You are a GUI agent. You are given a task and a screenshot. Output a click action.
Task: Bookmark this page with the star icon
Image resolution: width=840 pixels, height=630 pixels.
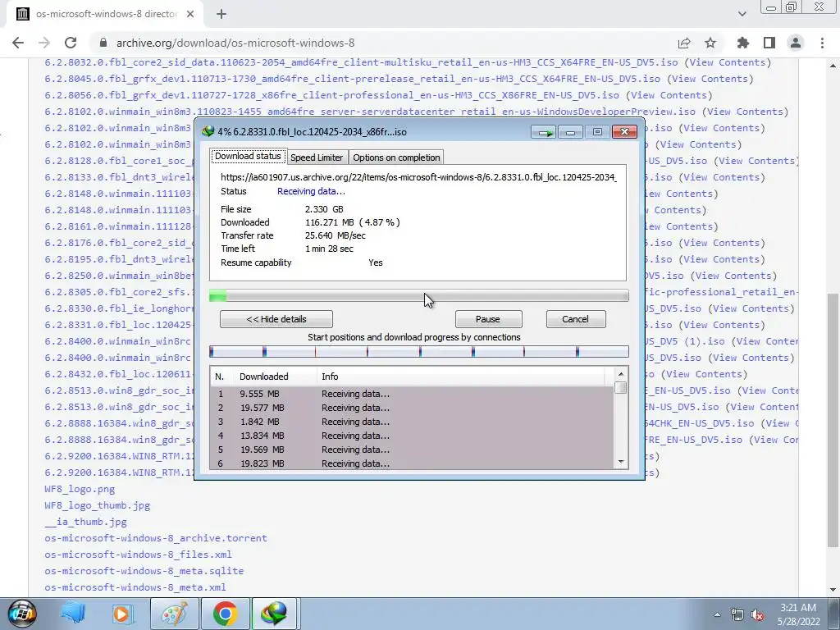click(x=710, y=43)
